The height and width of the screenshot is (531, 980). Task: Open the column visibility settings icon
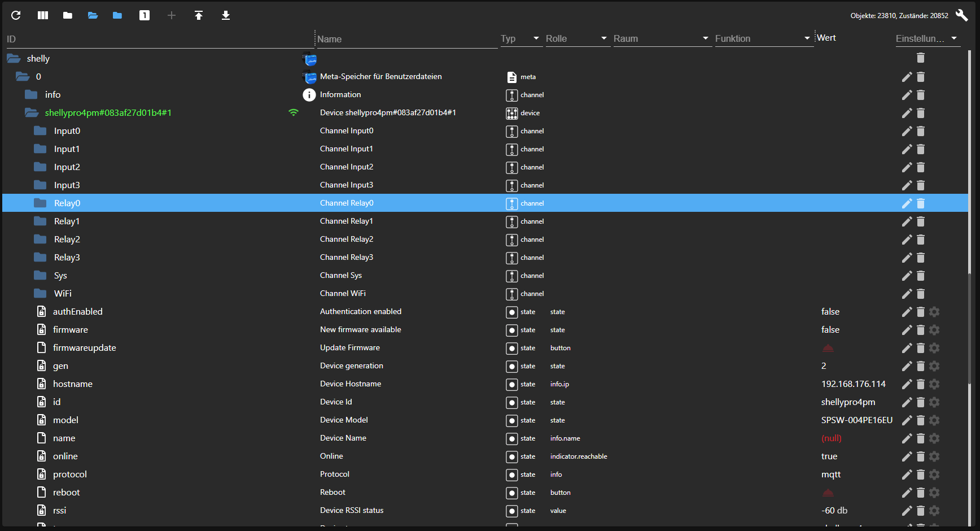tap(43, 15)
